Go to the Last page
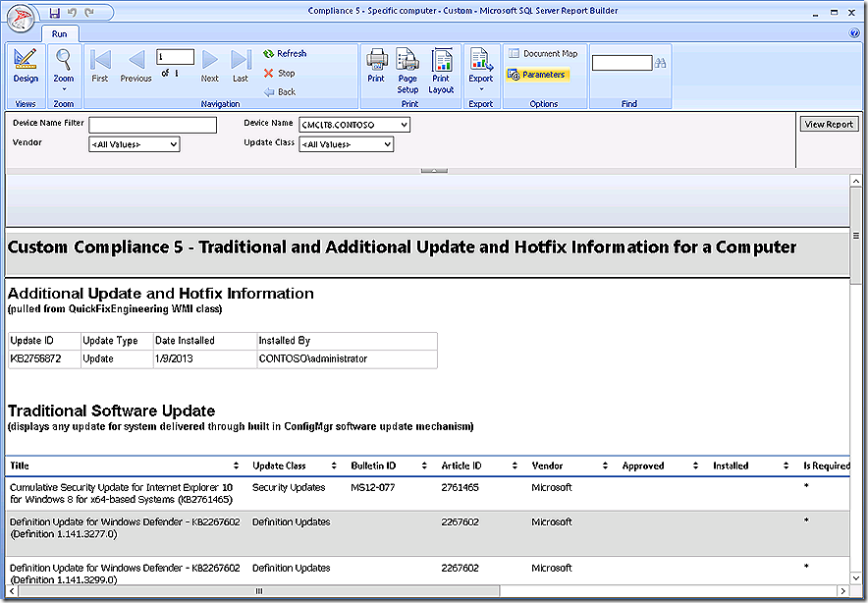Screen dimensions: 868x603 [241, 65]
